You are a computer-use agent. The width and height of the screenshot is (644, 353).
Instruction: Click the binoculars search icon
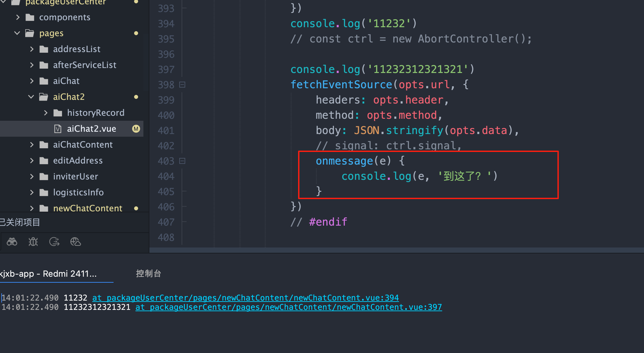click(12, 242)
